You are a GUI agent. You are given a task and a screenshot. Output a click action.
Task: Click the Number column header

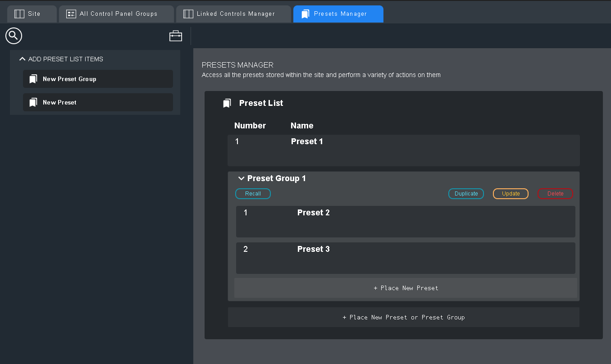[x=250, y=126]
